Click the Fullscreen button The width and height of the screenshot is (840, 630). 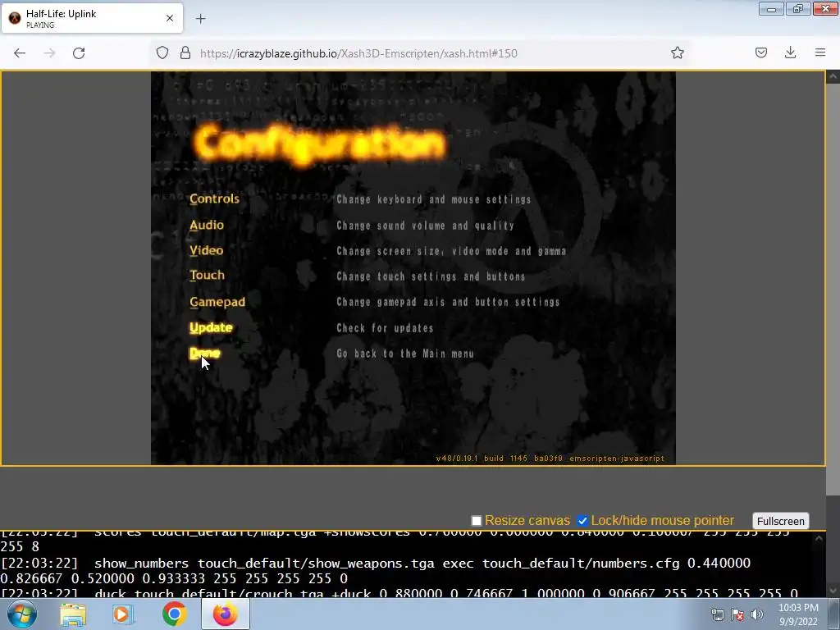coord(781,521)
